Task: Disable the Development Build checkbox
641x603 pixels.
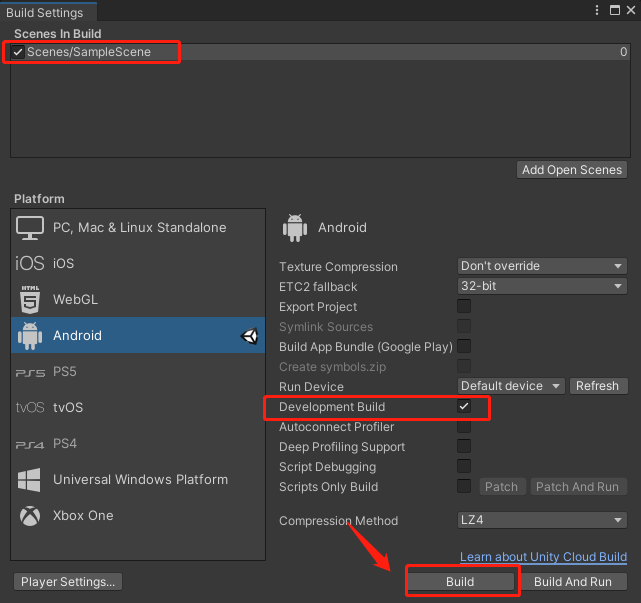Action: (x=464, y=407)
